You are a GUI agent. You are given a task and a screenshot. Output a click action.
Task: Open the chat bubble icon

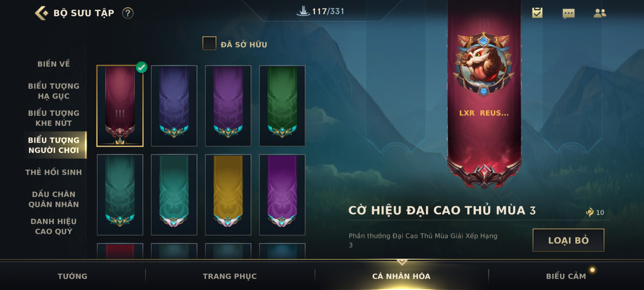coord(569,13)
